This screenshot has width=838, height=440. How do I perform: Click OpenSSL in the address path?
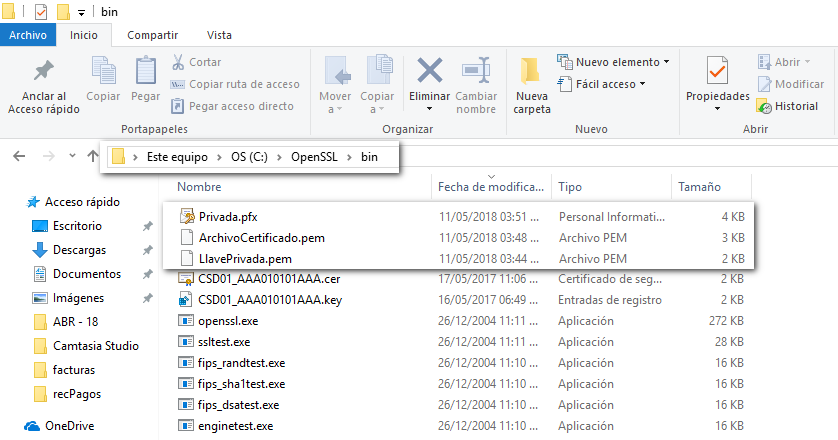pos(314,157)
